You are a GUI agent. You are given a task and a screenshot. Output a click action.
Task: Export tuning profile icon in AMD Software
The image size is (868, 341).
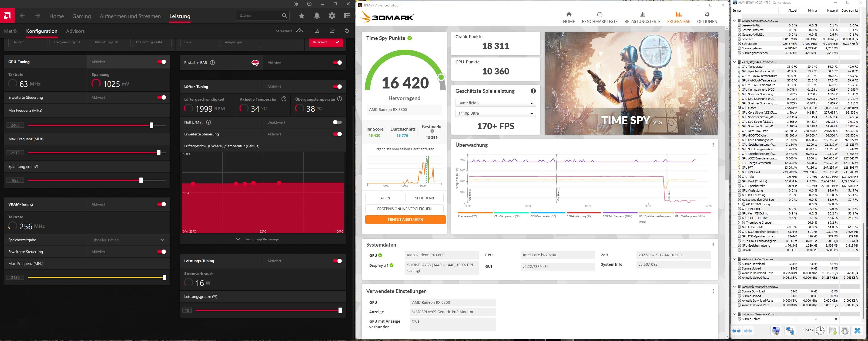click(332, 31)
